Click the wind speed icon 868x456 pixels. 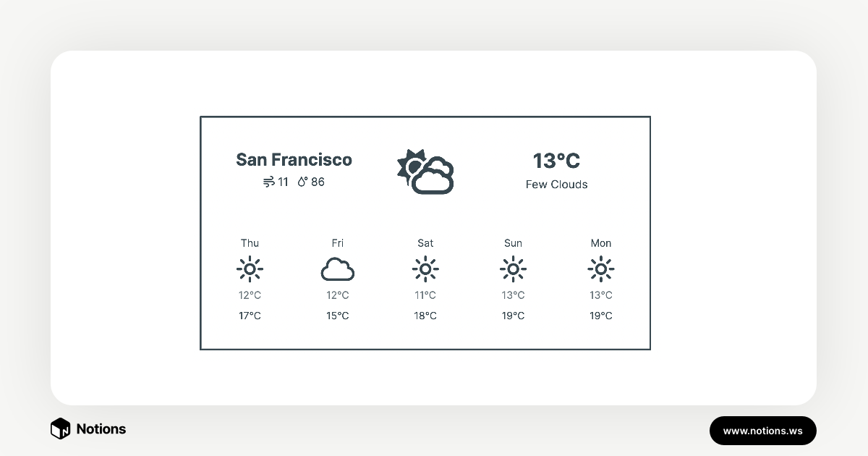point(268,182)
